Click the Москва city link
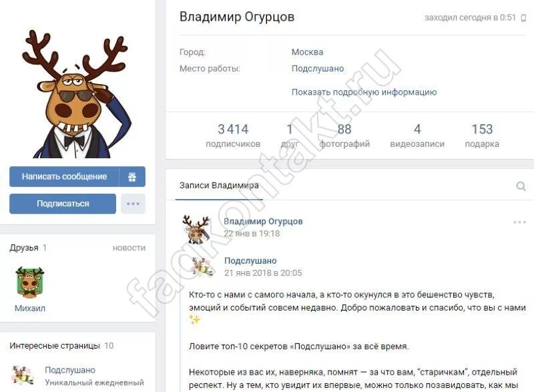Image resolution: width=534 pixels, height=392 pixels. pos(307,52)
